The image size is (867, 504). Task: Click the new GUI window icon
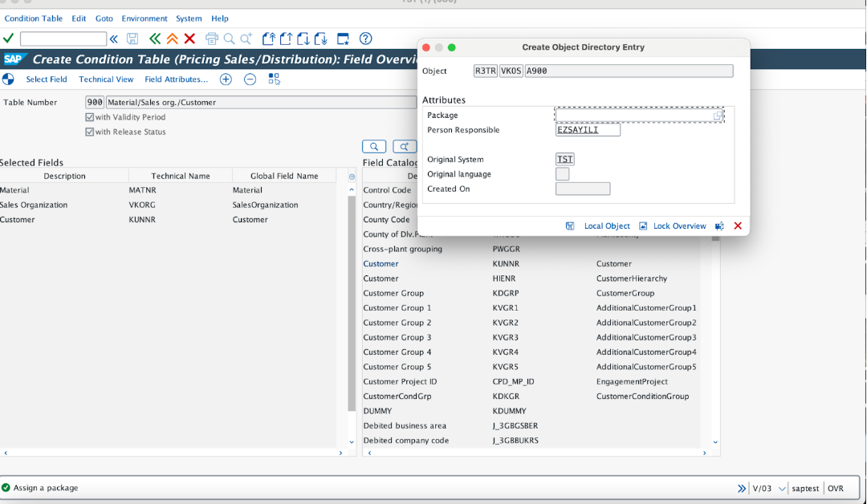pyautogui.click(x=343, y=39)
